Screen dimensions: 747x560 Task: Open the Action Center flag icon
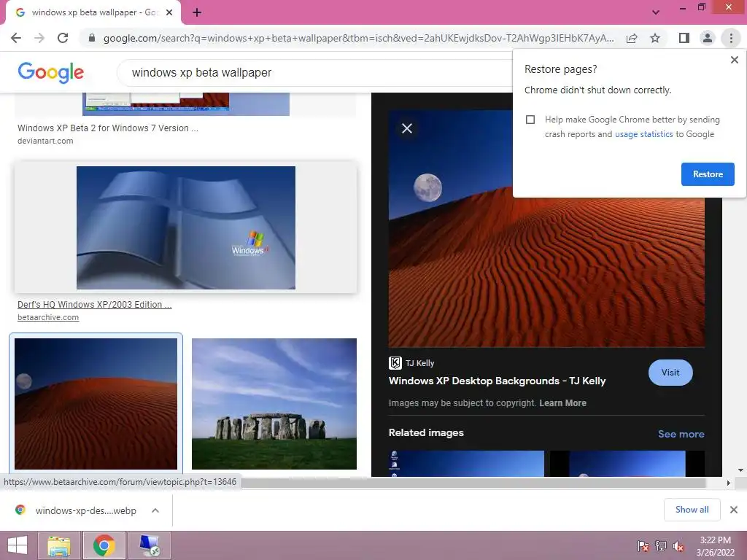(643, 546)
